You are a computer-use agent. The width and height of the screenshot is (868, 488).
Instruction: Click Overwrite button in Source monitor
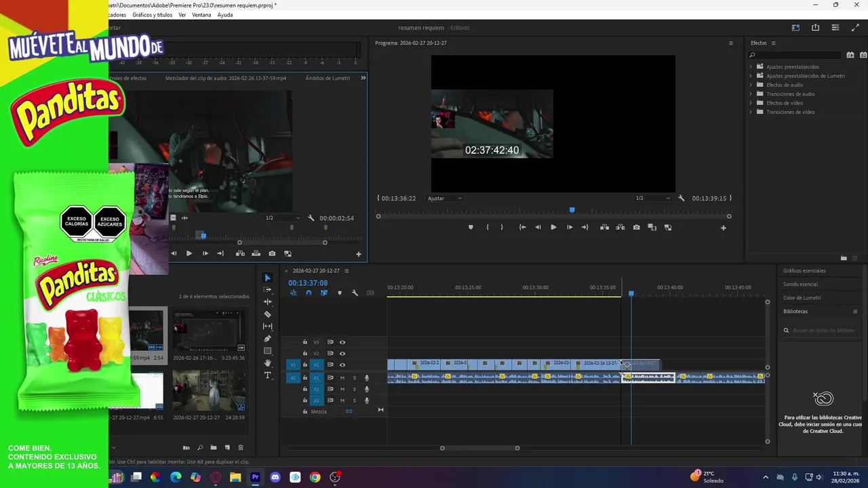tap(256, 253)
